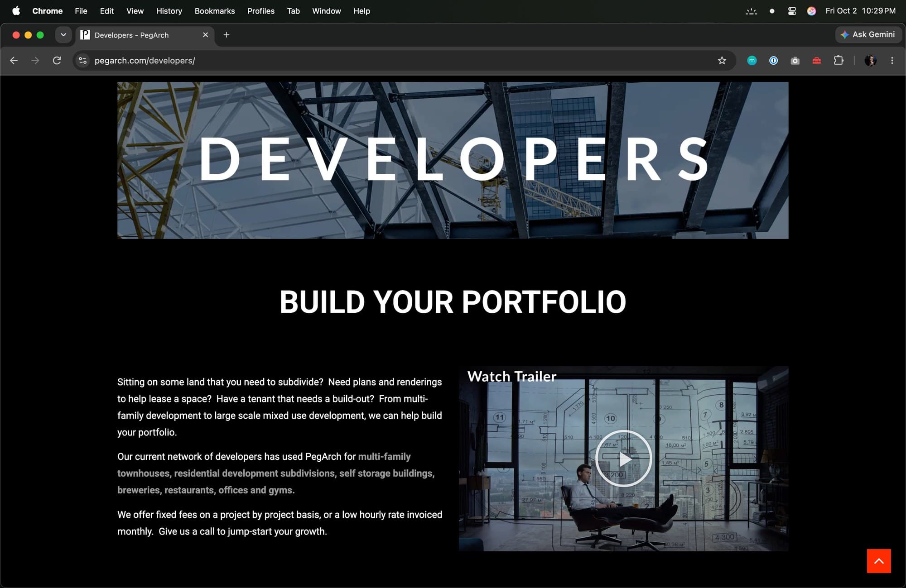The height and width of the screenshot is (588, 906).
Task: Open the date and time display
Action: click(x=860, y=11)
